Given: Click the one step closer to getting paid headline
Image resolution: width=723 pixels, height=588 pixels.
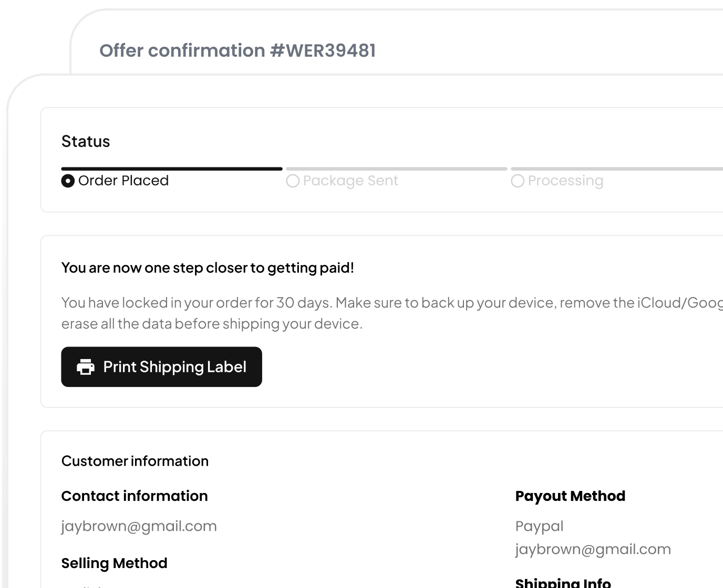Looking at the screenshot, I should coord(208,268).
